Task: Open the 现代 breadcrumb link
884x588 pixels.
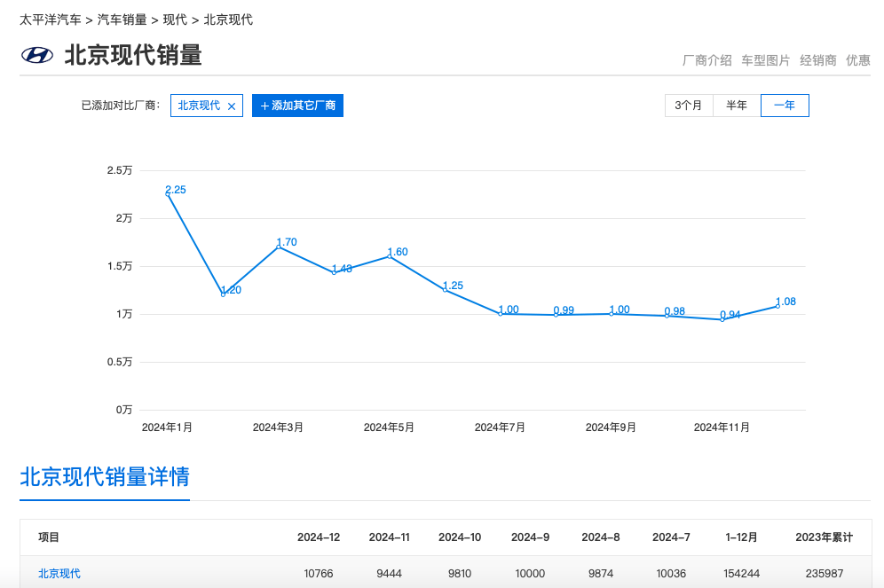Action: click(x=176, y=20)
